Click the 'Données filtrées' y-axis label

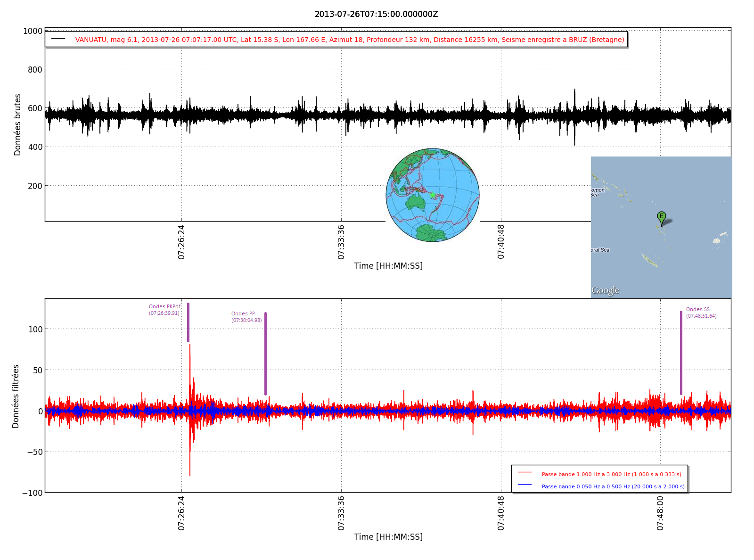click(16, 396)
